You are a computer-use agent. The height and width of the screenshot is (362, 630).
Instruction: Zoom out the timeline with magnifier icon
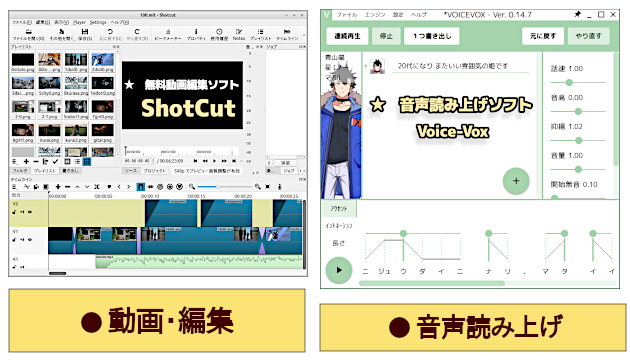[x=192, y=187]
